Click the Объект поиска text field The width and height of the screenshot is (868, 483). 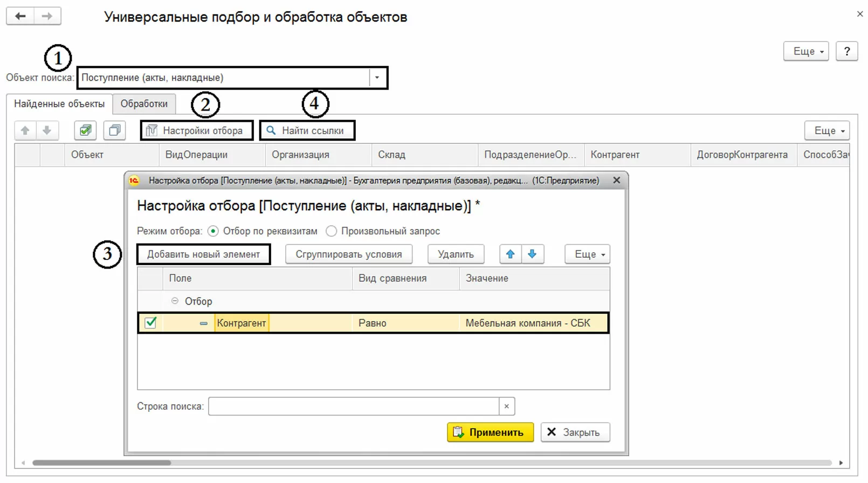(224, 78)
